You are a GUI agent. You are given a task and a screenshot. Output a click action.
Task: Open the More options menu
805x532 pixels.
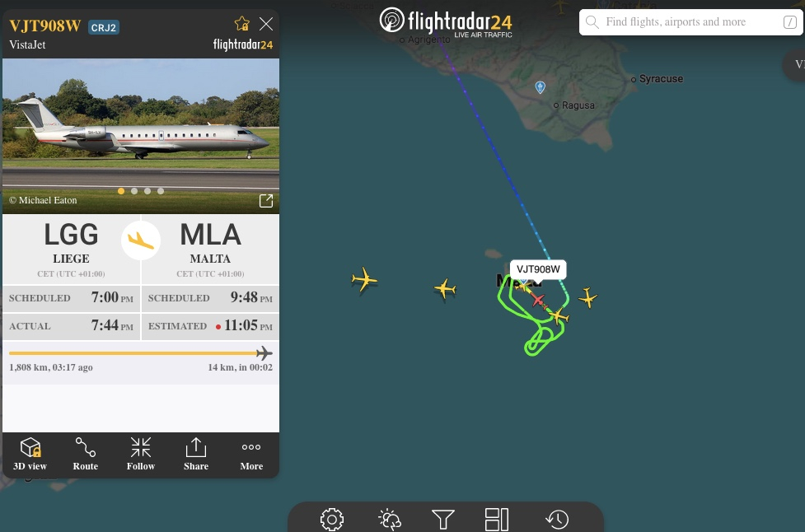click(x=251, y=454)
